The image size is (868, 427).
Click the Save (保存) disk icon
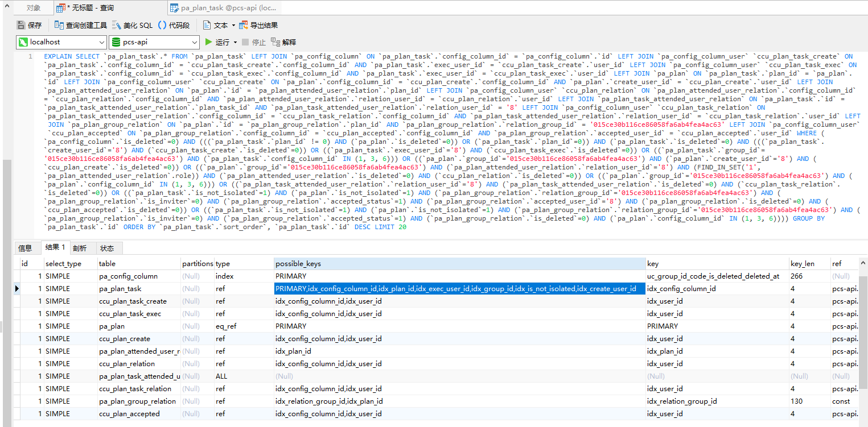click(21, 25)
